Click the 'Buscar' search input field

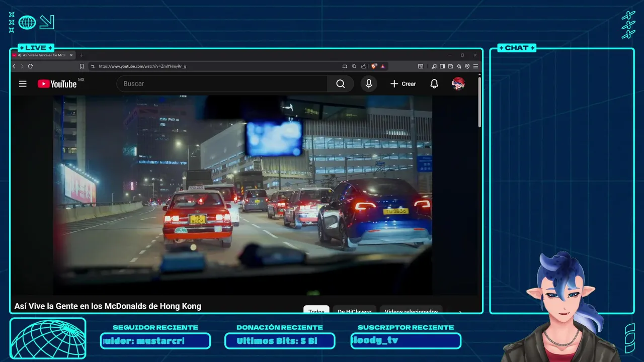(222, 84)
